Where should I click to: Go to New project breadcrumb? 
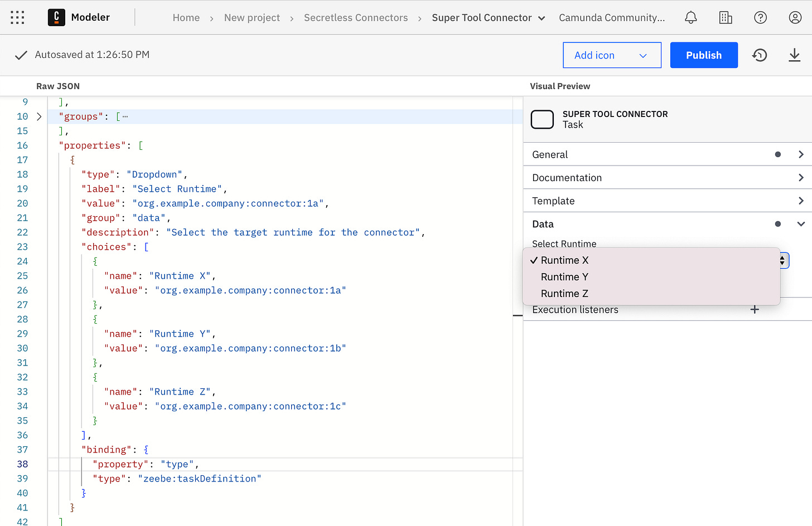pos(252,18)
